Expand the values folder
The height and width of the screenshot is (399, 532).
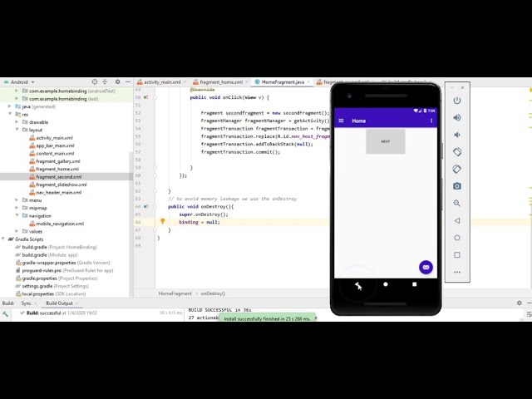(17, 231)
